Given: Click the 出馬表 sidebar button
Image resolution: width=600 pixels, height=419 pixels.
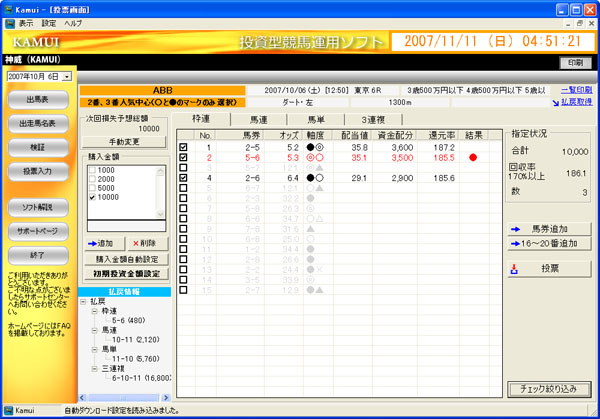Looking at the screenshot, I should (39, 99).
